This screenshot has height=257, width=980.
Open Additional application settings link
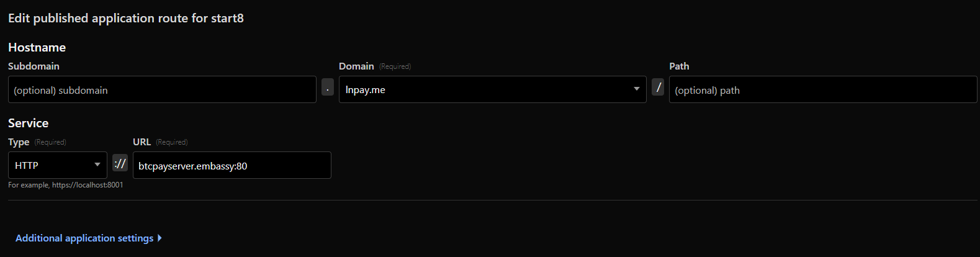tap(84, 238)
